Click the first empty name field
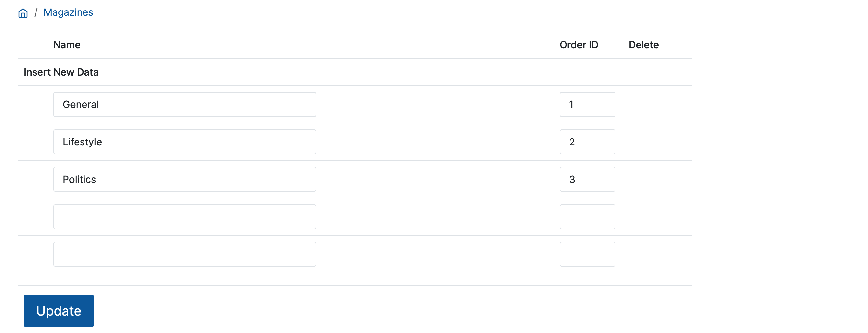This screenshot has height=333, width=868. (184, 216)
